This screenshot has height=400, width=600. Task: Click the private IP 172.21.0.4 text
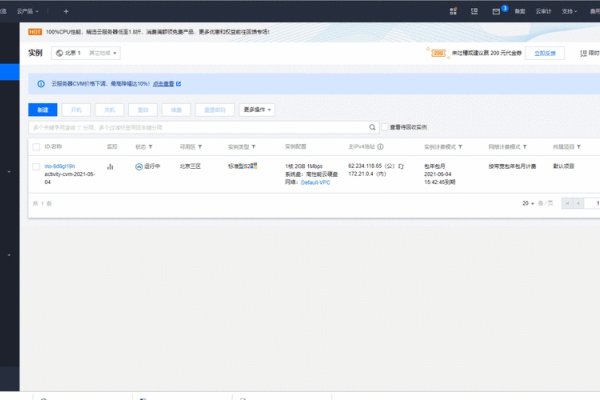pyautogui.click(x=367, y=174)
